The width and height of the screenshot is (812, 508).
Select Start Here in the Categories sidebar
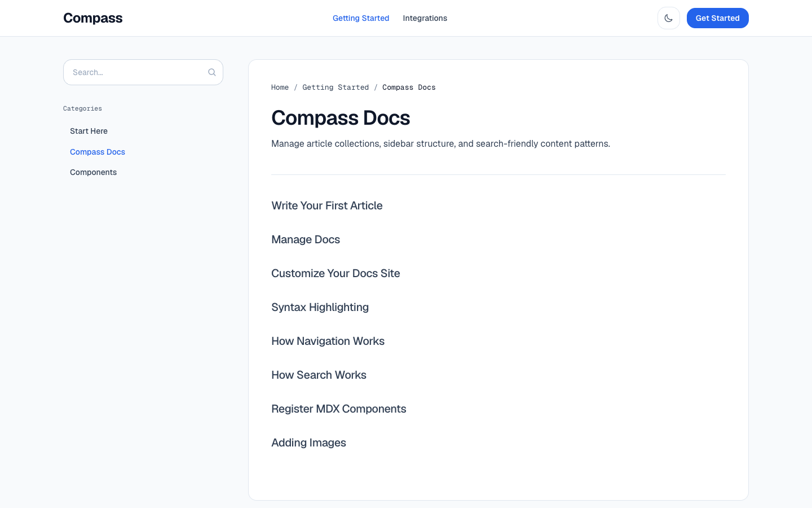pos(89,131)
